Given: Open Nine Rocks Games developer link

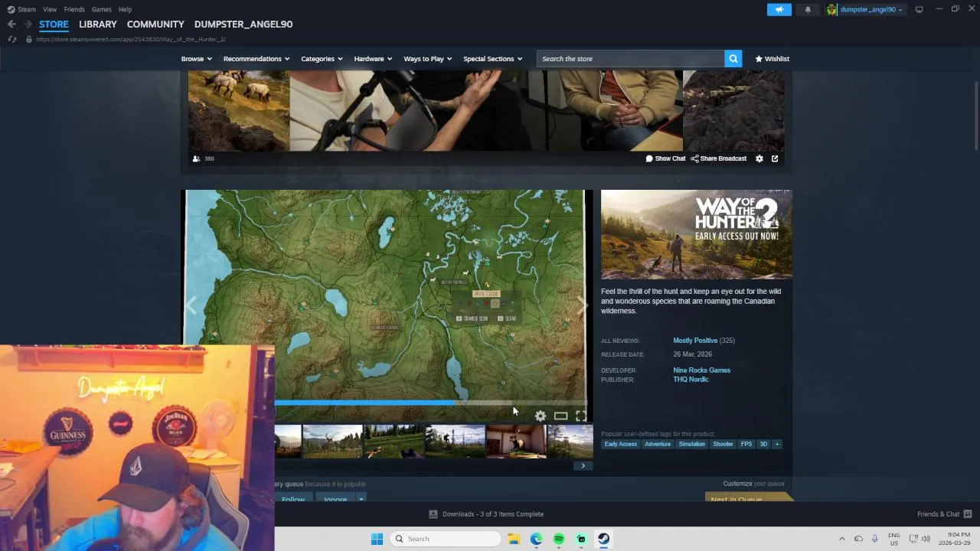Looking at the screenshot, I should click(x=701, y=370).
